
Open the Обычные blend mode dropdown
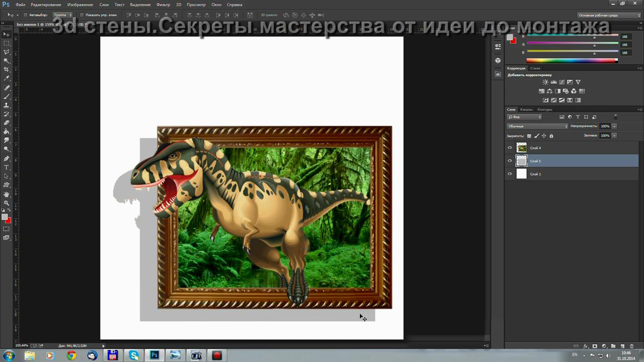(537, 126)
